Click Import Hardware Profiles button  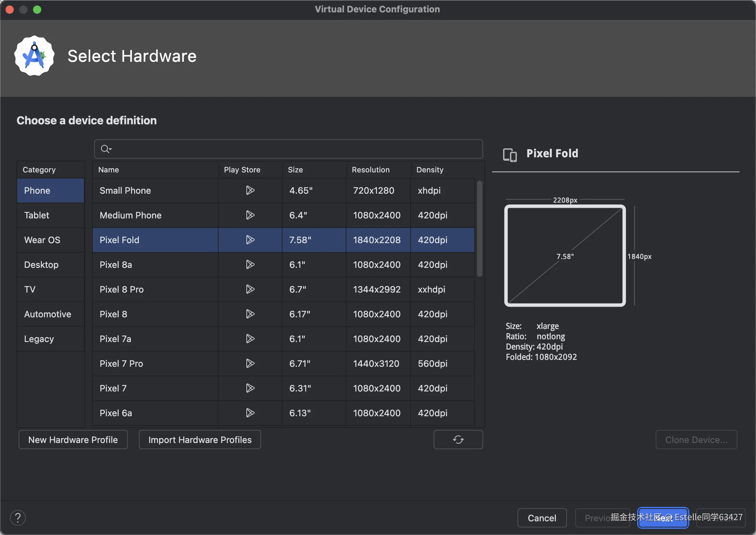pyautogui.click(x=200, y=440)
